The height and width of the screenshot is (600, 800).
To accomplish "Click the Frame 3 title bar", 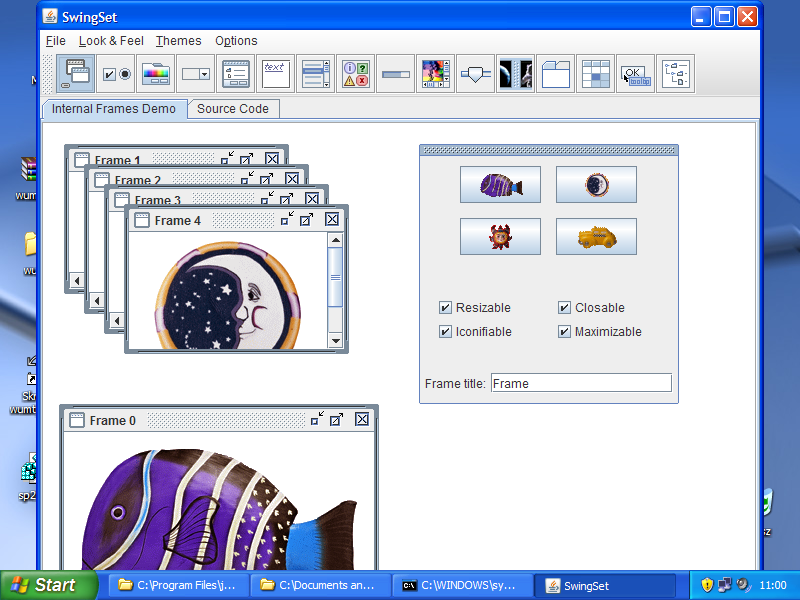I will 216,198.
